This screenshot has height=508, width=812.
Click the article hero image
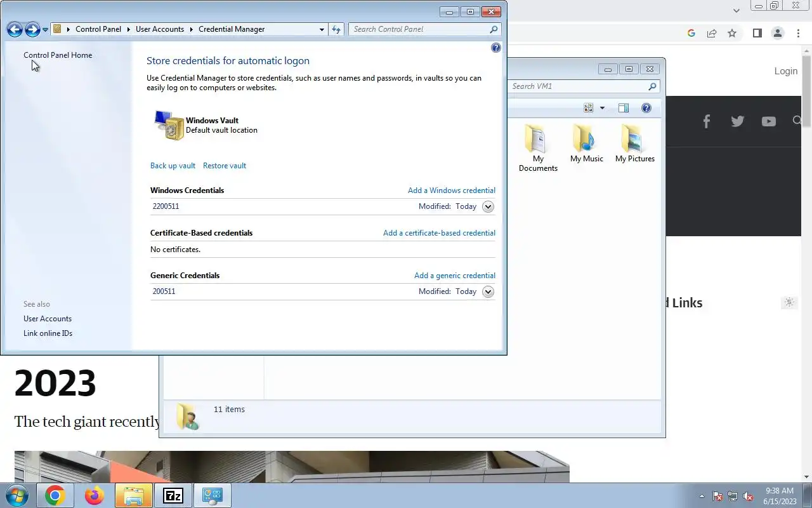point(292,467)
